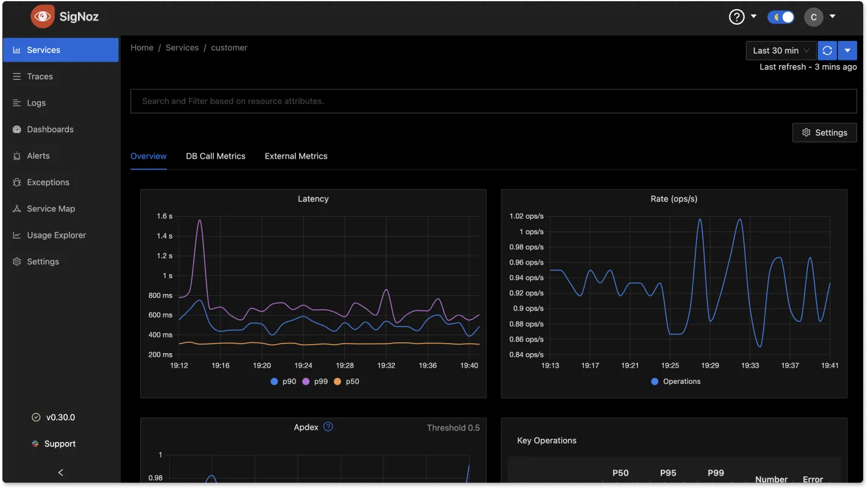
Task: Open Alerts page
Action: 60,156
